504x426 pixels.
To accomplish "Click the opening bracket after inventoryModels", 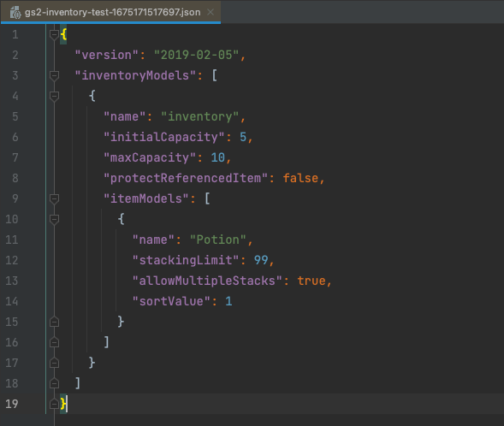I will 215,76.
